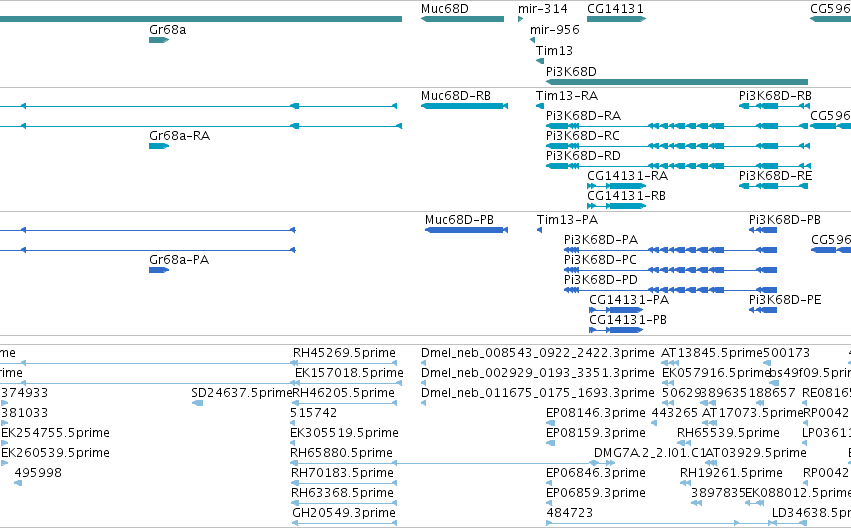The width and height of the screenshot is (851, 528).
Task: Click the CG14131-RA transcript label
Action: [627, 176]
